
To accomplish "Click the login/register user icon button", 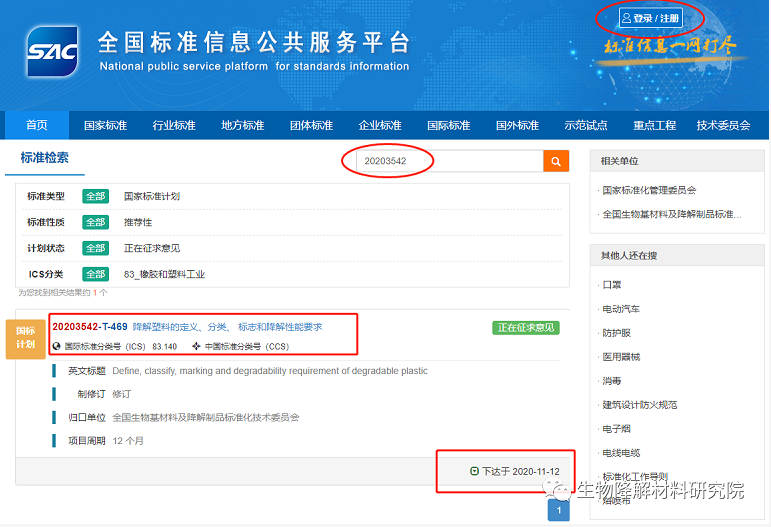I will 650,18.
